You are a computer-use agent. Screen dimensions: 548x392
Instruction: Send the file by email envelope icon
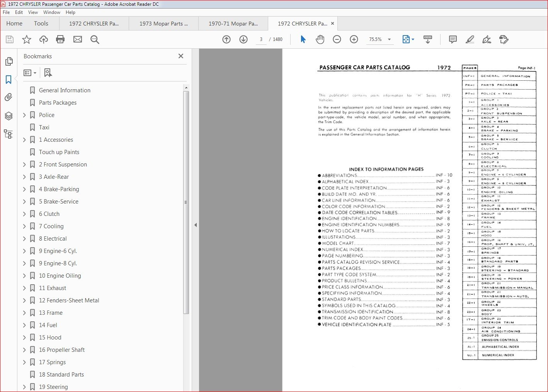pos(78,39)
